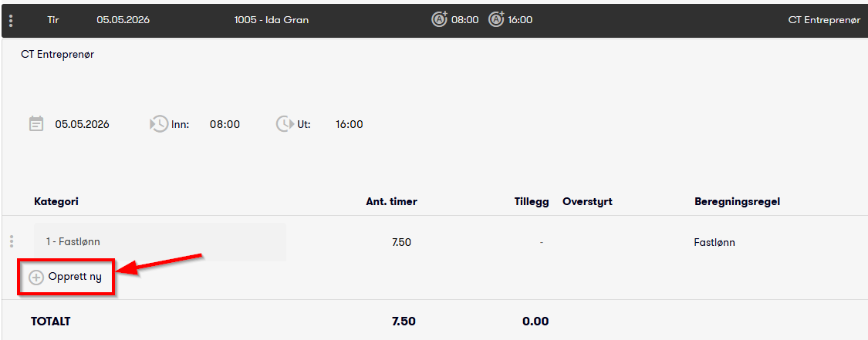Click the Opprett ny link

point(75,277)
